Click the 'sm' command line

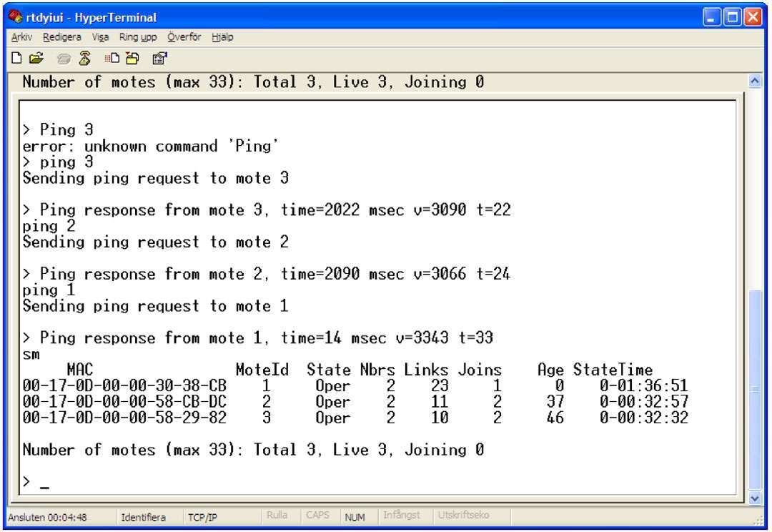(31, 355)
